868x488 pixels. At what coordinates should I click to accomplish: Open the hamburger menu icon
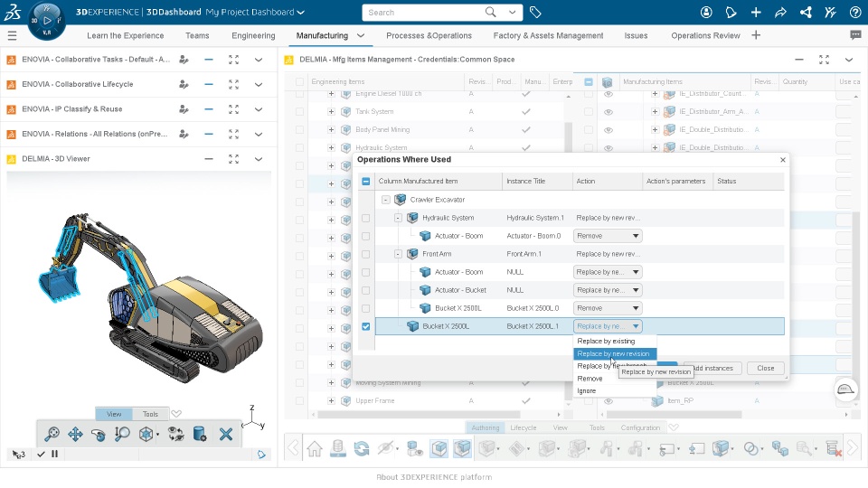12,36
